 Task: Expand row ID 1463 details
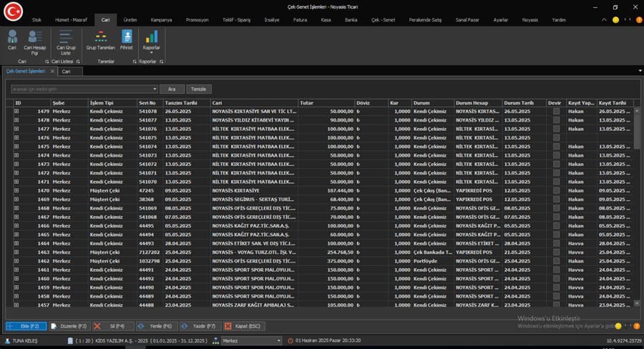coord(16,252)
